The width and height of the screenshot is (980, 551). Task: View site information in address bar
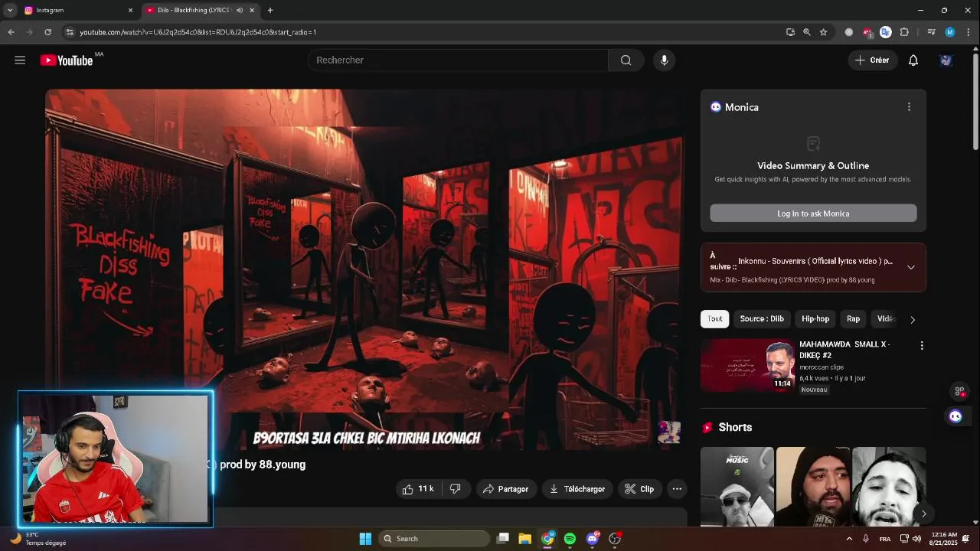pos(70,32)
